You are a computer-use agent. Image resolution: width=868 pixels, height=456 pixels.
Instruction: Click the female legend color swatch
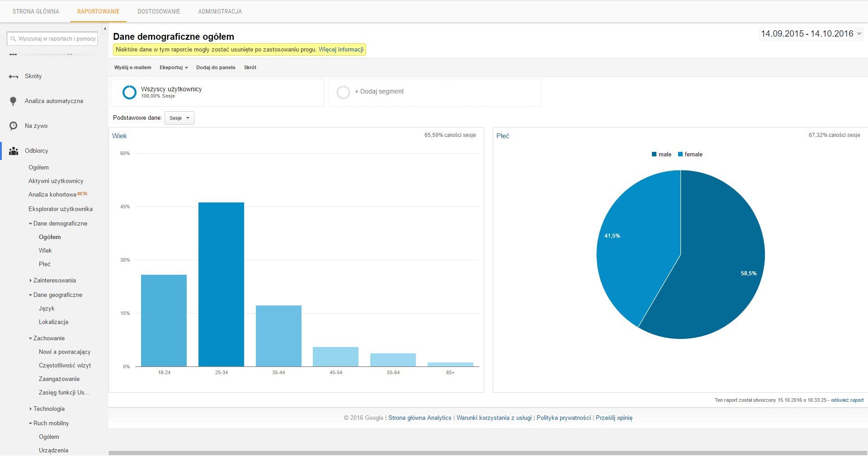point(680,155)
